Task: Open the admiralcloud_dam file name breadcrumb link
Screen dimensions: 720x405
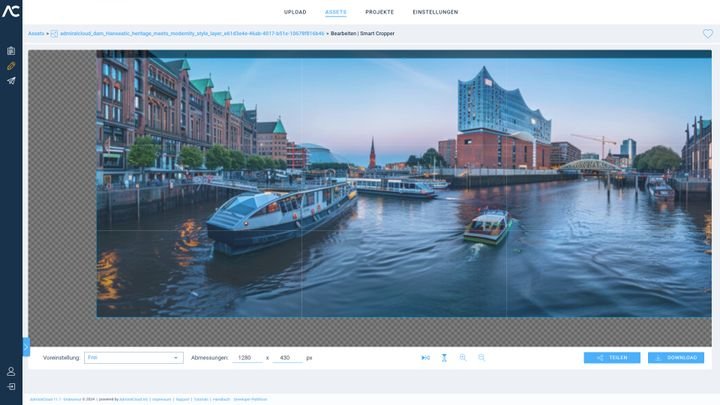Action: coord(192,34)
